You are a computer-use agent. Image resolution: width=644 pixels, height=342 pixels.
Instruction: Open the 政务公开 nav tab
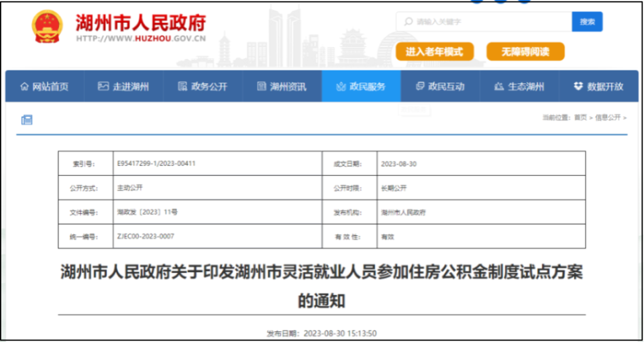203,87
